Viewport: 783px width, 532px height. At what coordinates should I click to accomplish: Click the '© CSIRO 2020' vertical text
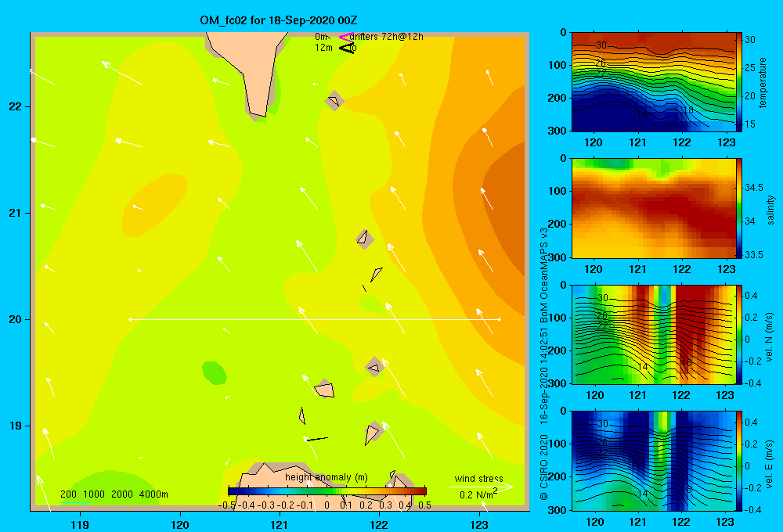tap(544, 467)
